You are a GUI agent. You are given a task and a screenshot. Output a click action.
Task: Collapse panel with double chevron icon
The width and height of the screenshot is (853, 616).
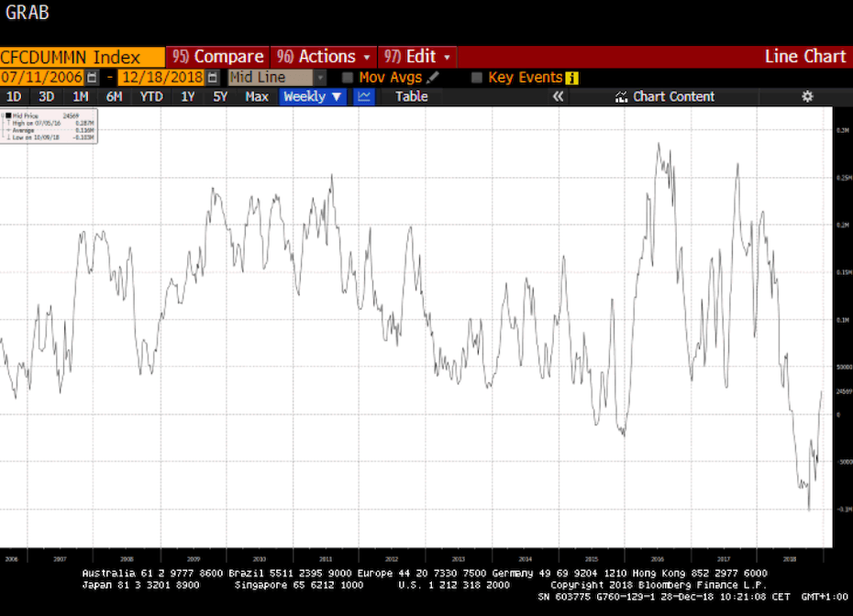pos(559,97)
